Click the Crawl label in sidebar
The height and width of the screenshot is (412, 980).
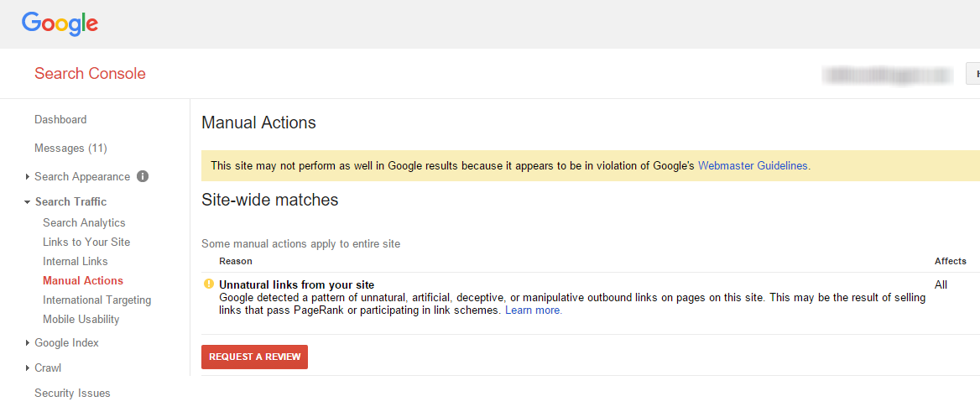(48, 368)
